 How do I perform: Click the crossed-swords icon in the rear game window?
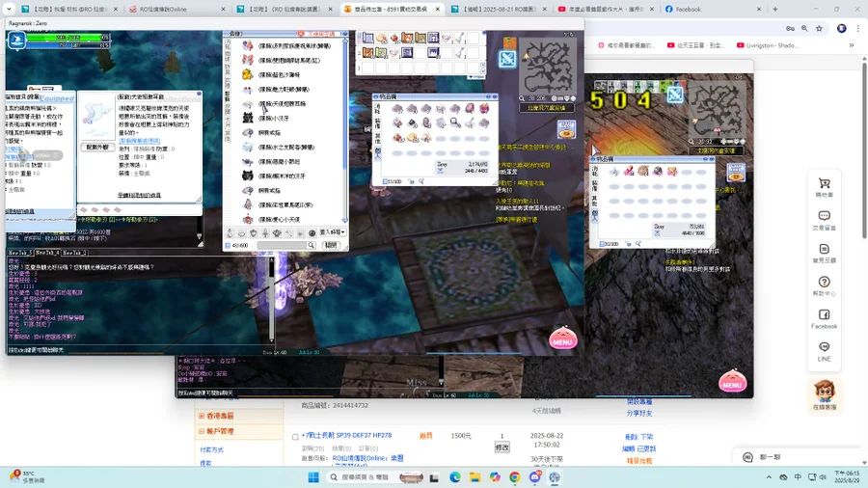tap(675, 95)
